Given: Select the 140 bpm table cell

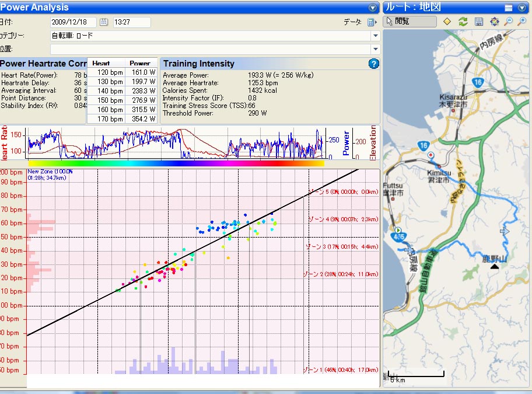Looking at the screenshot, I should point(106,91).
